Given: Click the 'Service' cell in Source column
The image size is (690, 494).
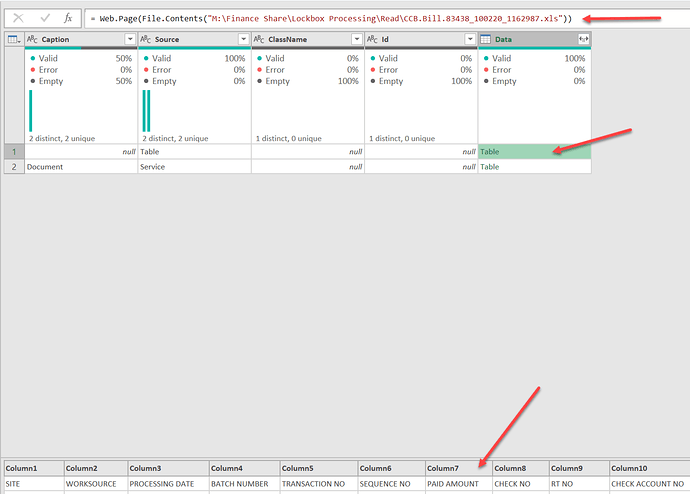Looking at the screenshot, I should 195,167.
